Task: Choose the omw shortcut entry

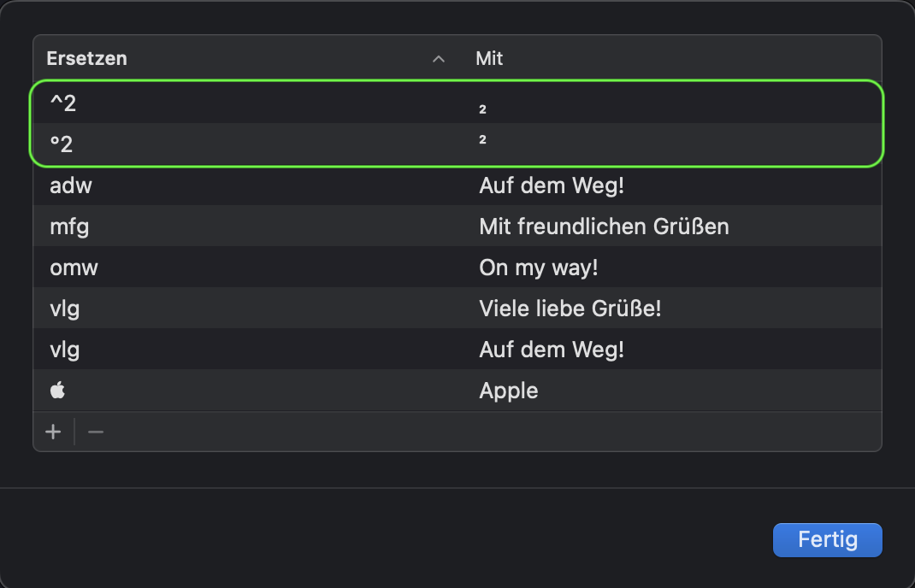Action: point(74,268)
